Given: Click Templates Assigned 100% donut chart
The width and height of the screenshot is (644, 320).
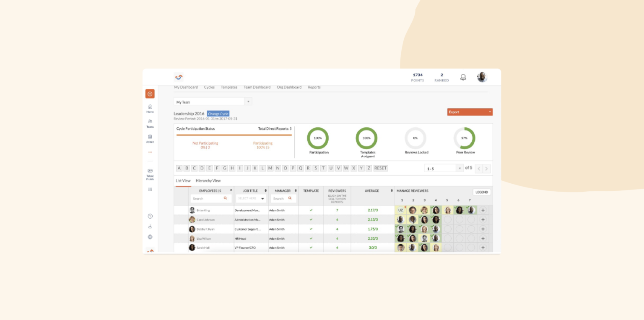Looking at the screenshot, I should click(366, 138).
